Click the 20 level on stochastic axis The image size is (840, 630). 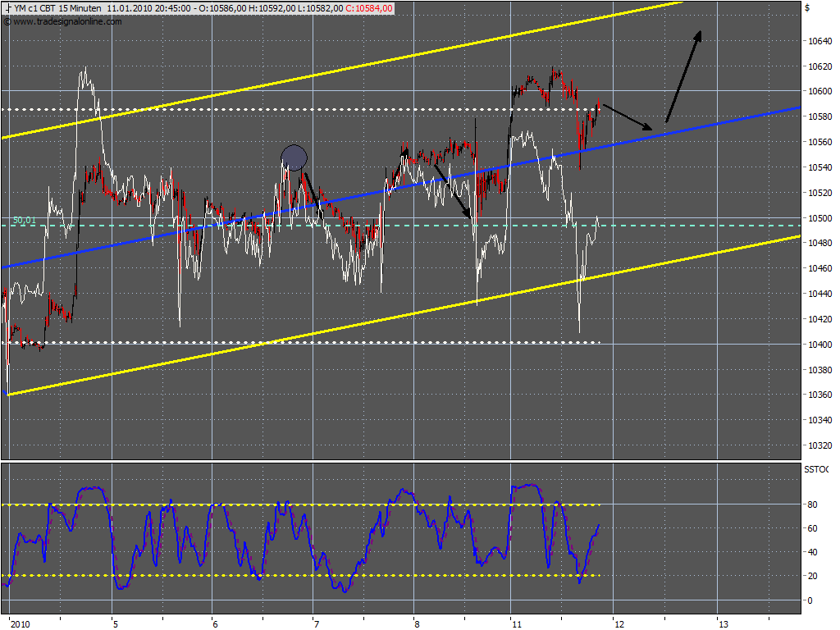(x=813, y=577)
